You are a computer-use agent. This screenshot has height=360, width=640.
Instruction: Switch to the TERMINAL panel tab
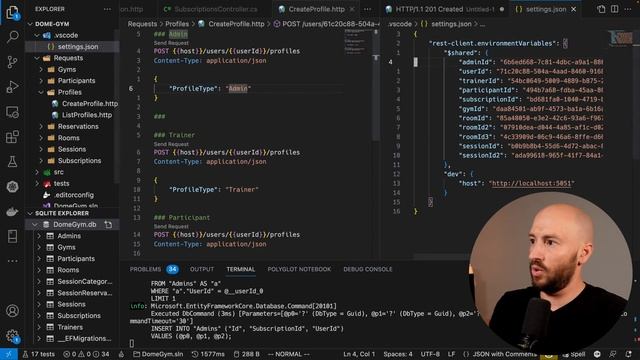241,269
